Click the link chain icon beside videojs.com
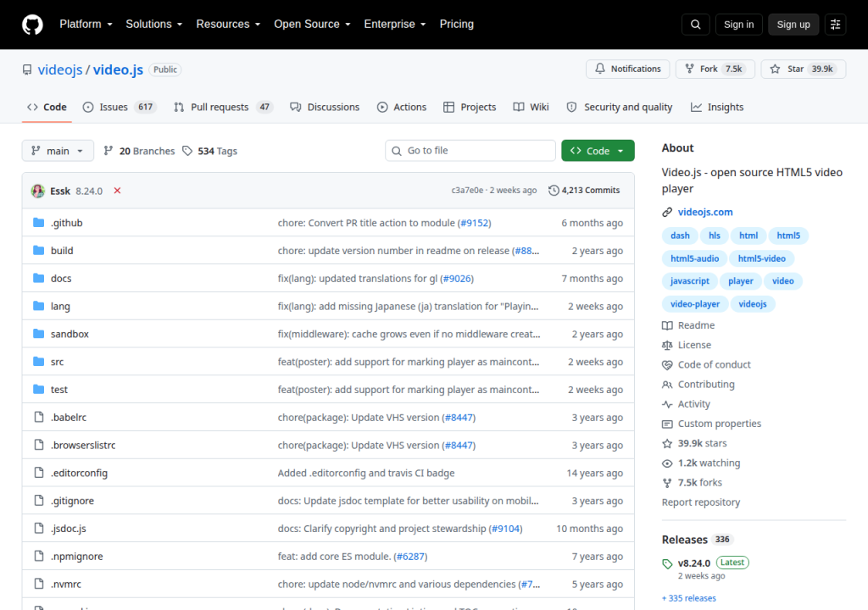Image resolution: width=868 pixels, height=610 pixels. [x=667, y=212]
